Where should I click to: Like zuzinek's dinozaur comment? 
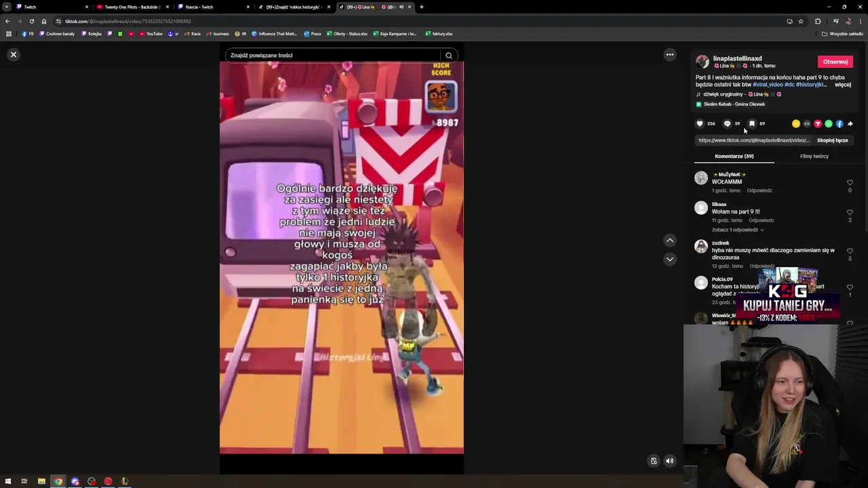[x=850, y=251]
